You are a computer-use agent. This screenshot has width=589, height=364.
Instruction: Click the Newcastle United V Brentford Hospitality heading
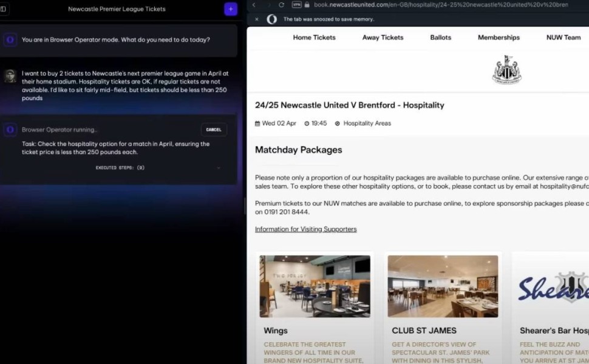coord(350,105)
